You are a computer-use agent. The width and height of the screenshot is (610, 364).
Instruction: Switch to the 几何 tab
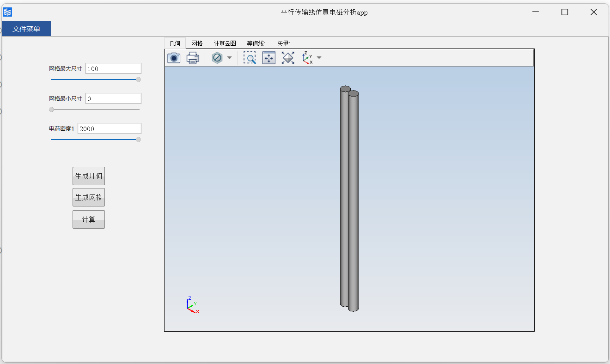pos(175,43)
